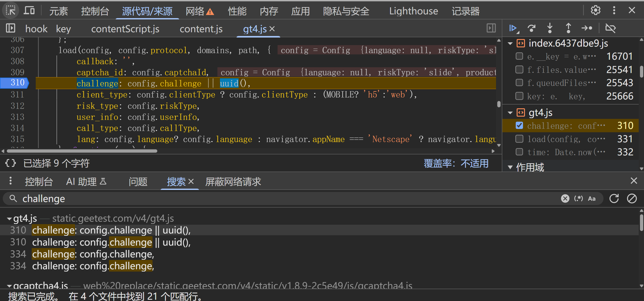Viewport: 644px width, 301px height.
Task: Step over the next function call
Action: [x=532, y=28]
